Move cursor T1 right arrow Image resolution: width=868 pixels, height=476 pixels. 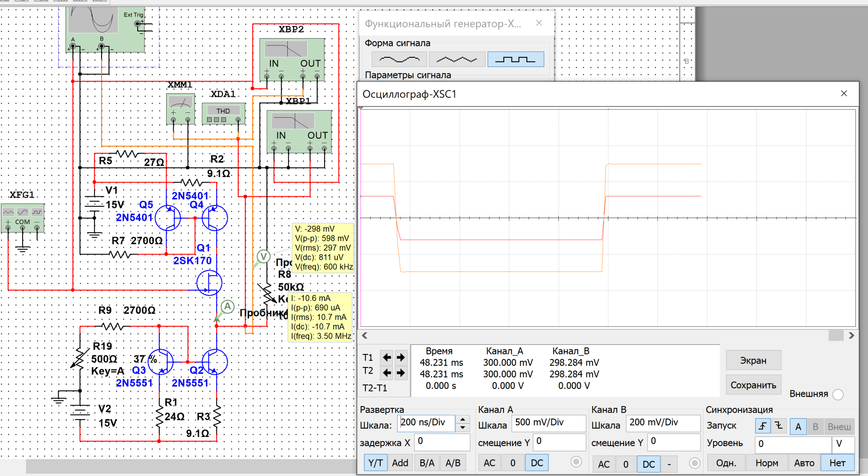(401, 357)
